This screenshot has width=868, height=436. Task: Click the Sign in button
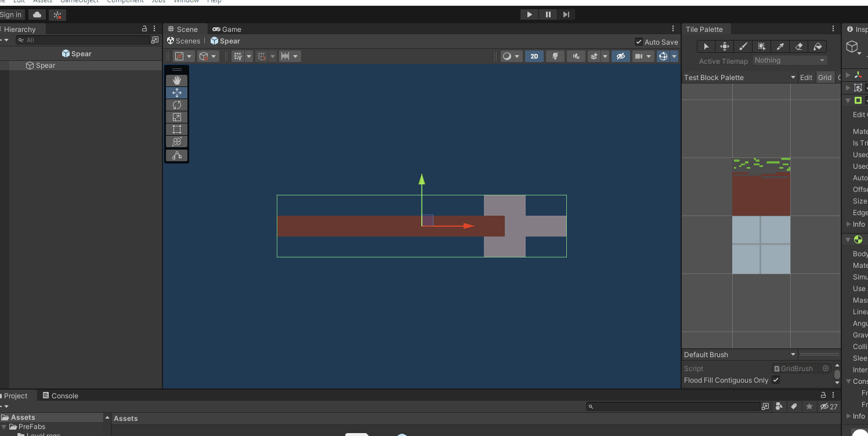pyautogui.click(x=11, y=14)
